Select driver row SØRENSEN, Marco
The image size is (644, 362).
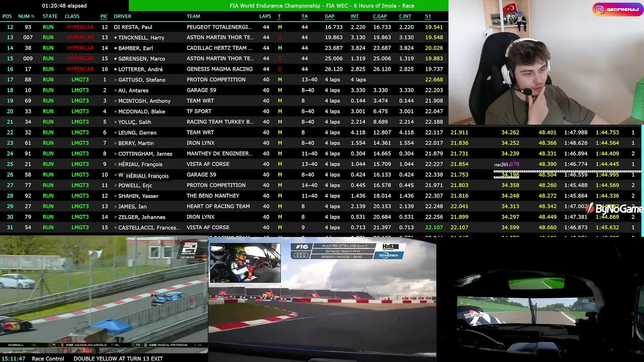point(224,59)
